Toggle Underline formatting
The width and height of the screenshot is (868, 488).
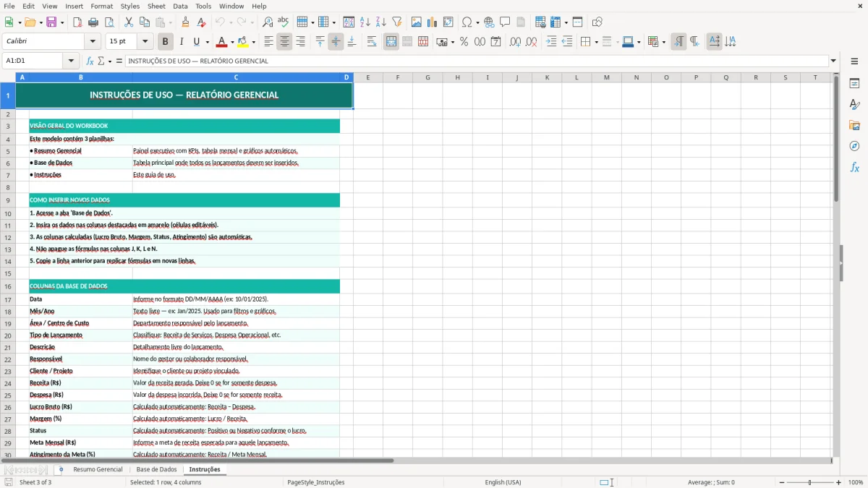197,42
